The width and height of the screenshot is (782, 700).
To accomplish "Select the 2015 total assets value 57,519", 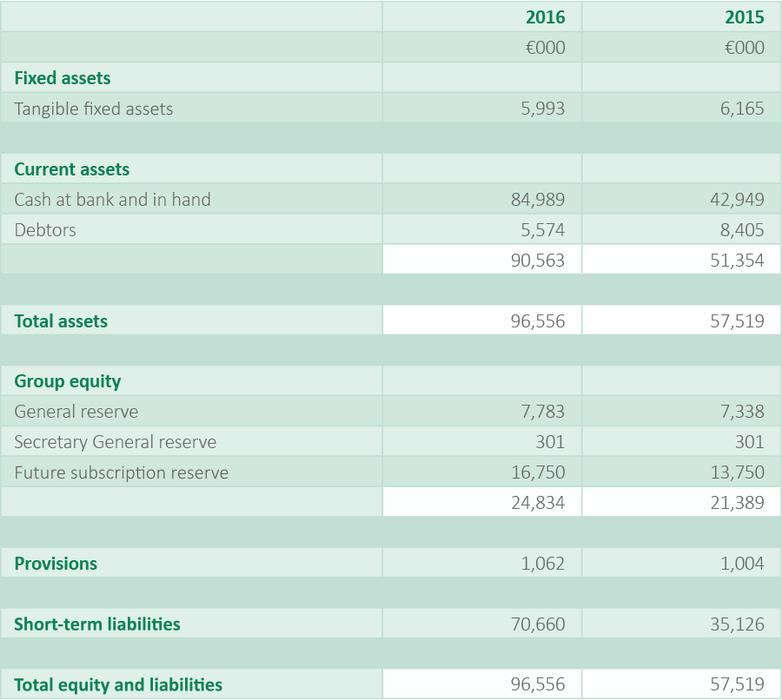I will point(738,321).
